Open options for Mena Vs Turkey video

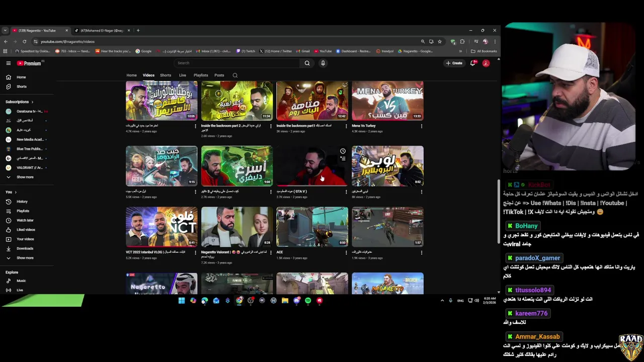421,126
